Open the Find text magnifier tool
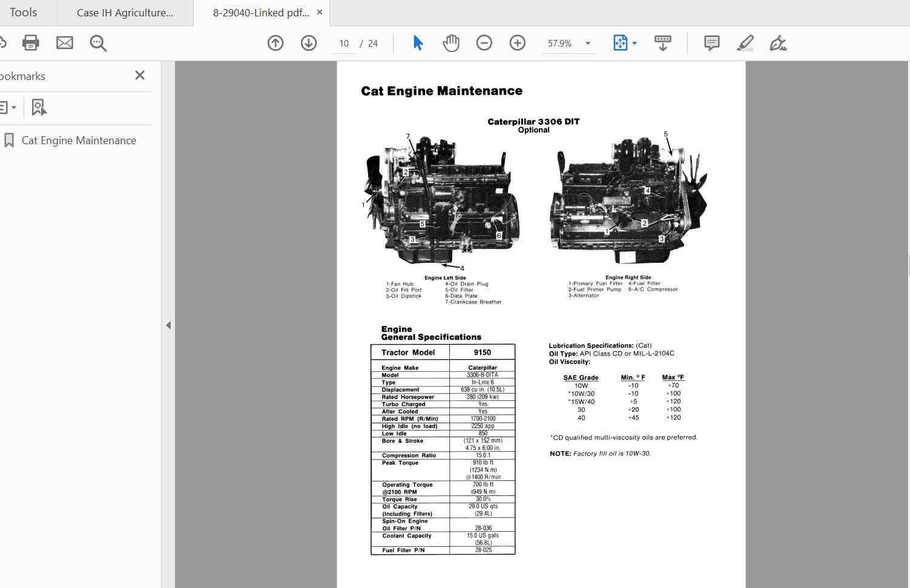Screen dimensions: 910x588 point(98,43)
